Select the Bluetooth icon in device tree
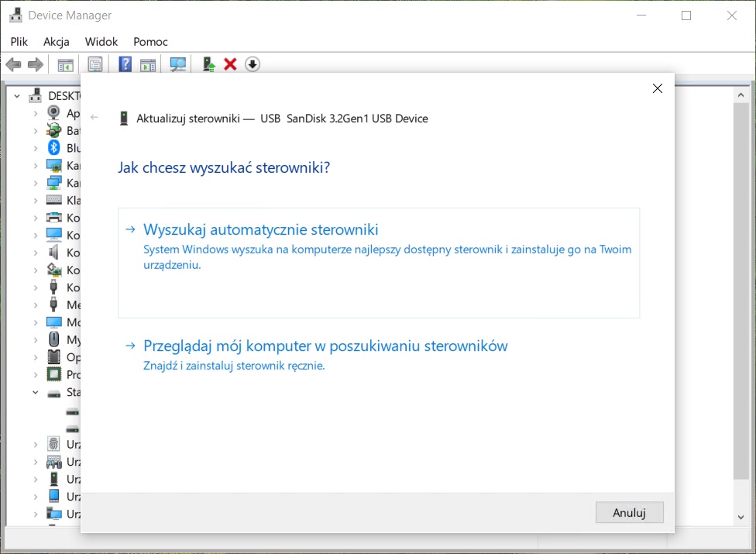 [x=54, y=148]
